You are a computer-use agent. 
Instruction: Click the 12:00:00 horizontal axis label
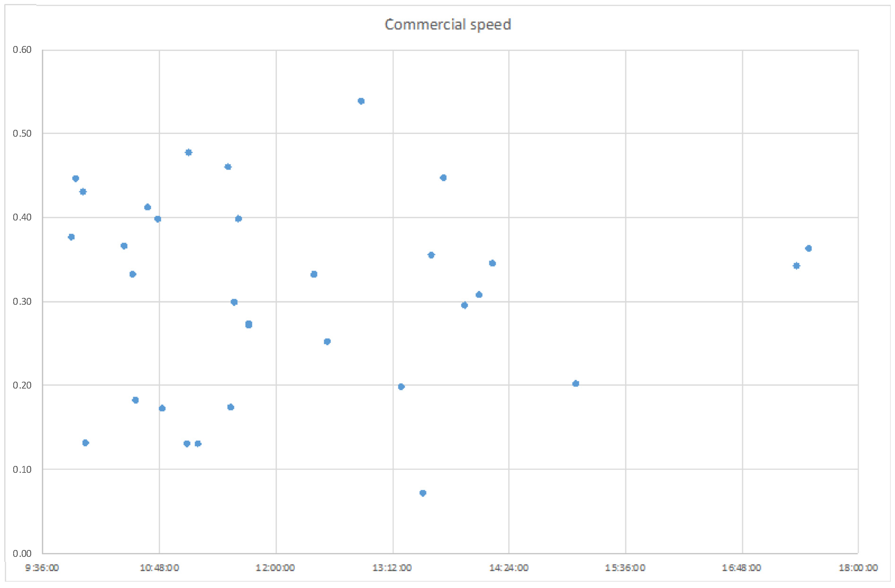click(275, 568)
